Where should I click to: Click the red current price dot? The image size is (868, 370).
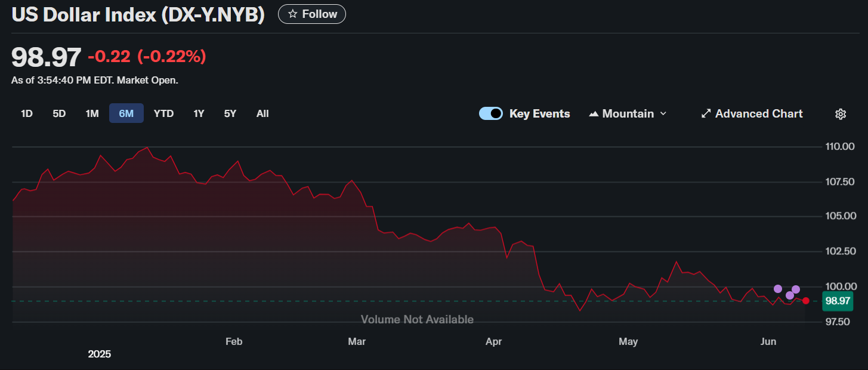point(806,301)
